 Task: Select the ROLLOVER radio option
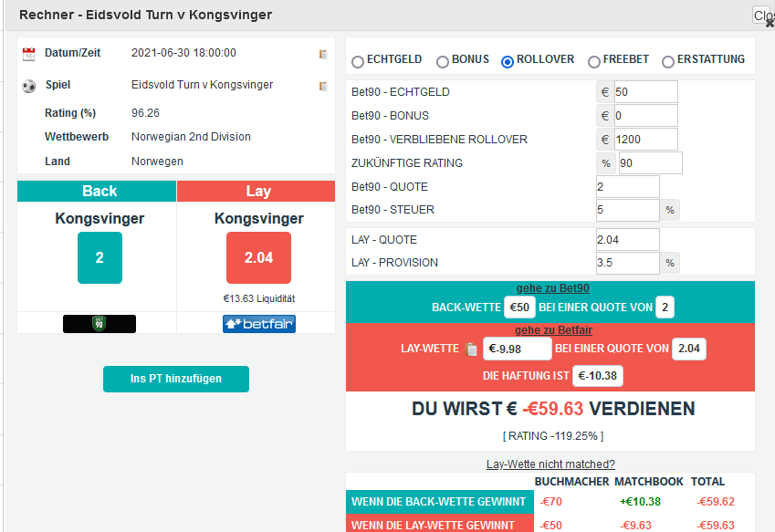coord(508,62)
